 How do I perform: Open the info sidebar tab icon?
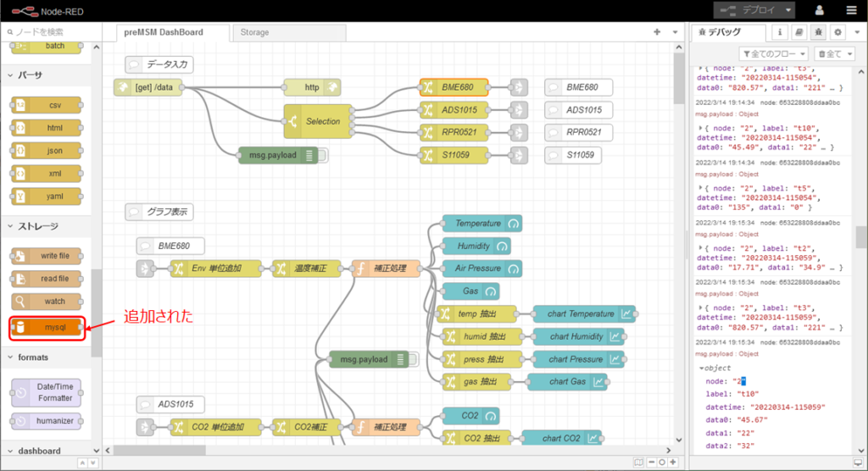[780, 33]
